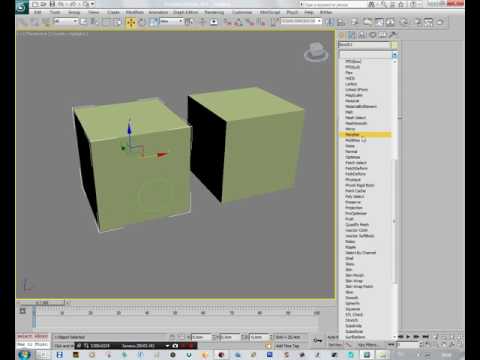The height and width of the screenshot is (360, 480).
Task: Activate the Select and Rotate tool
Action: 142,22
